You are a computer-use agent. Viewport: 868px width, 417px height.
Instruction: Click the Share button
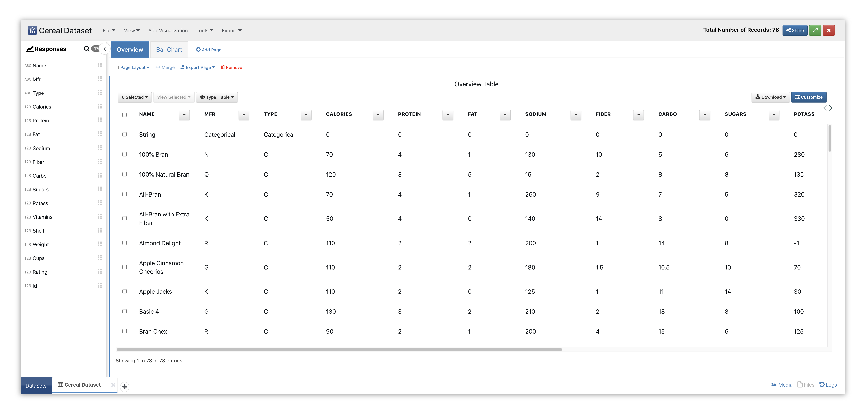pos(795,30)
